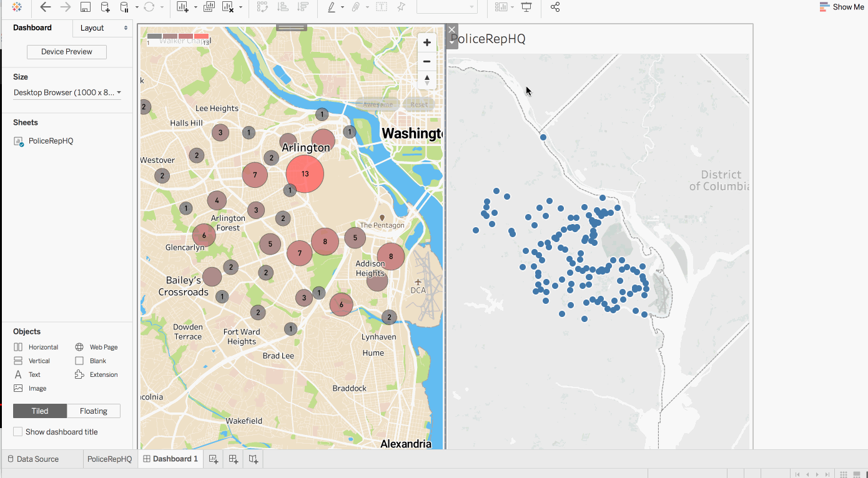Open the Show Me panel
Viewport: 868px width, 478px height.
click(842, 7)
